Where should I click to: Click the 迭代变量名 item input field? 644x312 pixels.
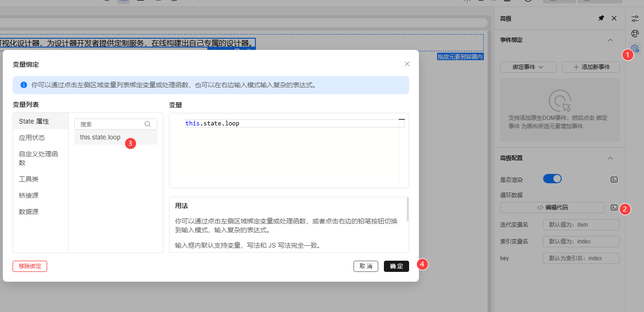coord(581,224)
